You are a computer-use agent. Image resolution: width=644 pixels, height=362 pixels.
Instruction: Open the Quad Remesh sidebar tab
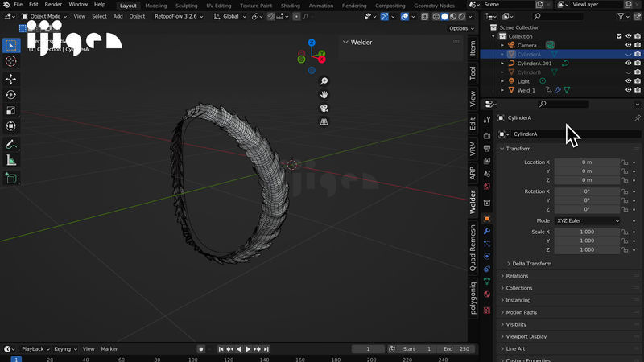[473, 248]
